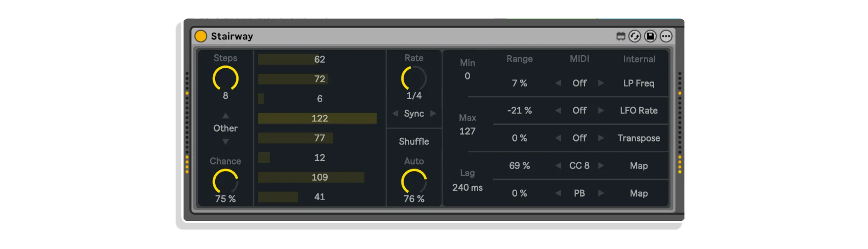Click the save preset disk icon
The height and width of the screenshot is (249, 868).
pos(650,36)
